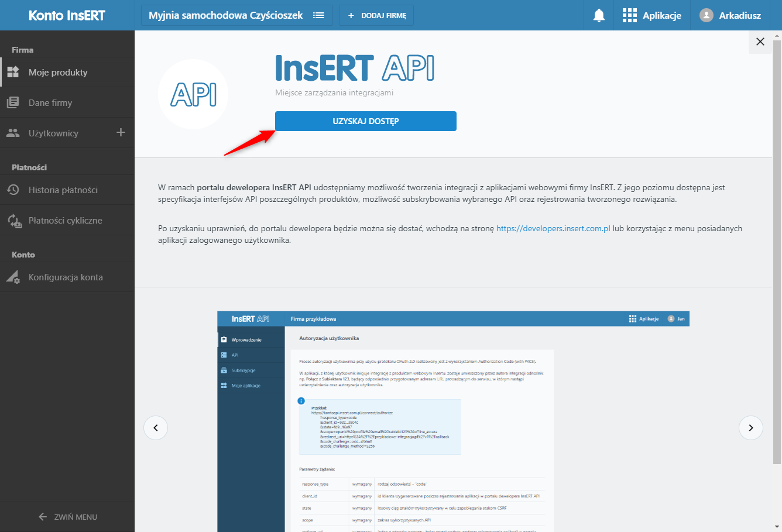This screenshot has width=782, height=532.
Task: Click the Konfiguracja konta icon
Action: coord(13,277)
